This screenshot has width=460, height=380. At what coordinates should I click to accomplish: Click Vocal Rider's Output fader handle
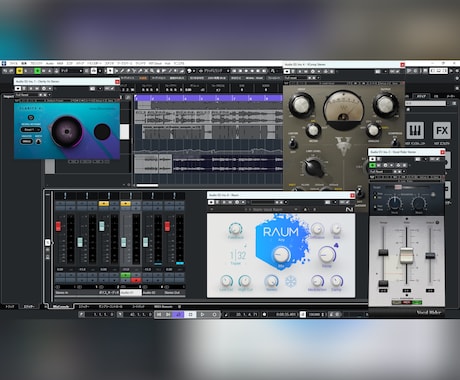coord(430,256)
